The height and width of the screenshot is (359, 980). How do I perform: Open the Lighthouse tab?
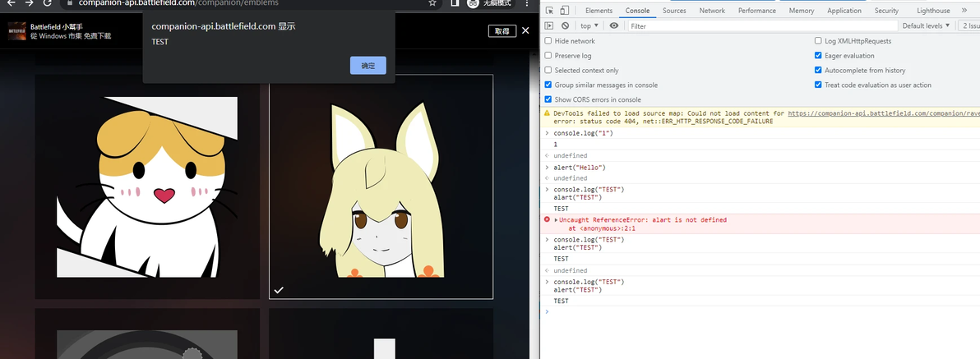[x=933, y=11]
